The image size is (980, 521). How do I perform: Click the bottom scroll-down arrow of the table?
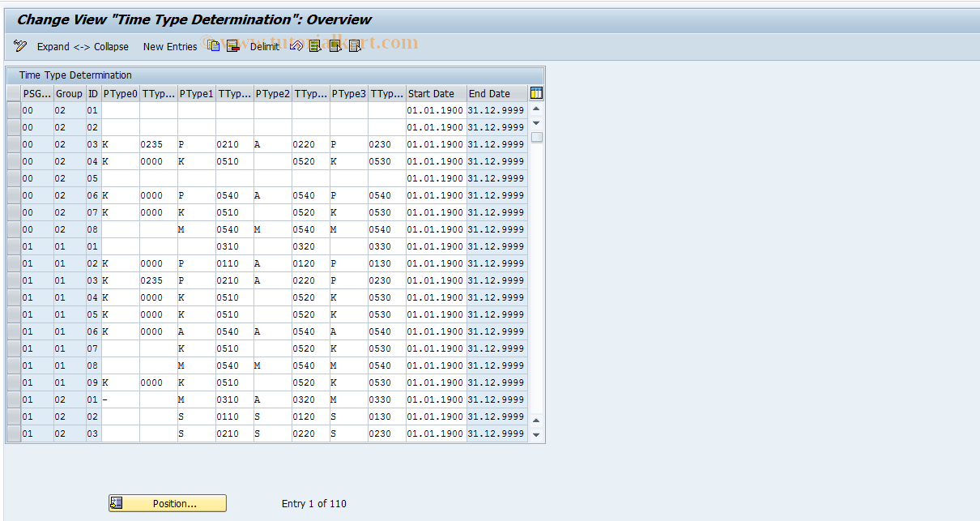tap(536, 434)
